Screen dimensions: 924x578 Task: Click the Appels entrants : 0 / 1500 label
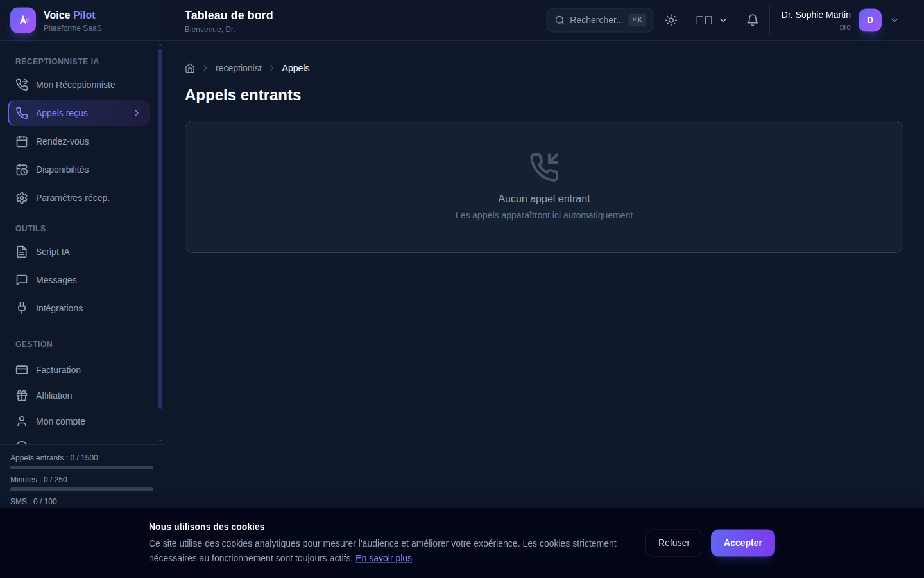(x=54, y=458)
